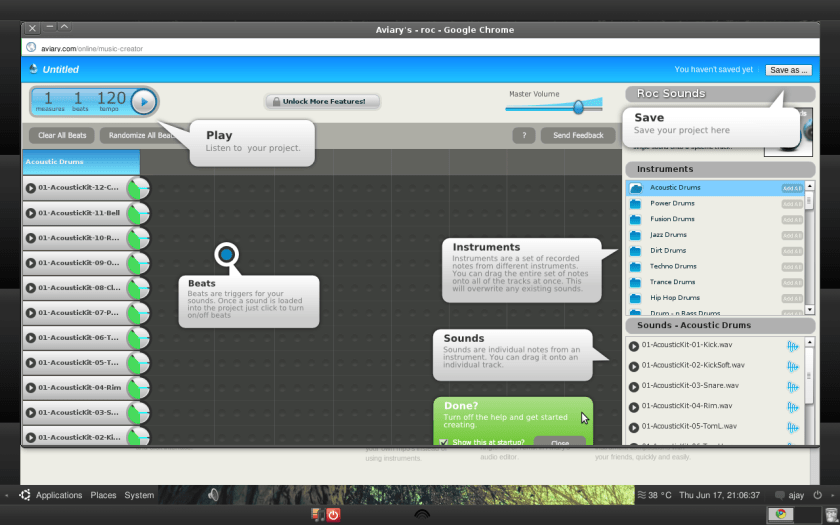The image size is (840, 525).
Task: Click the Jazz Drums folder icon
Action: coord(635,235)
